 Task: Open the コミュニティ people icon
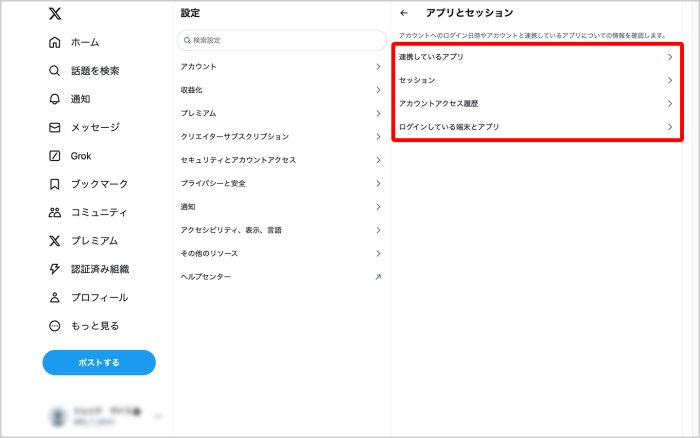[x=55, y=212]
